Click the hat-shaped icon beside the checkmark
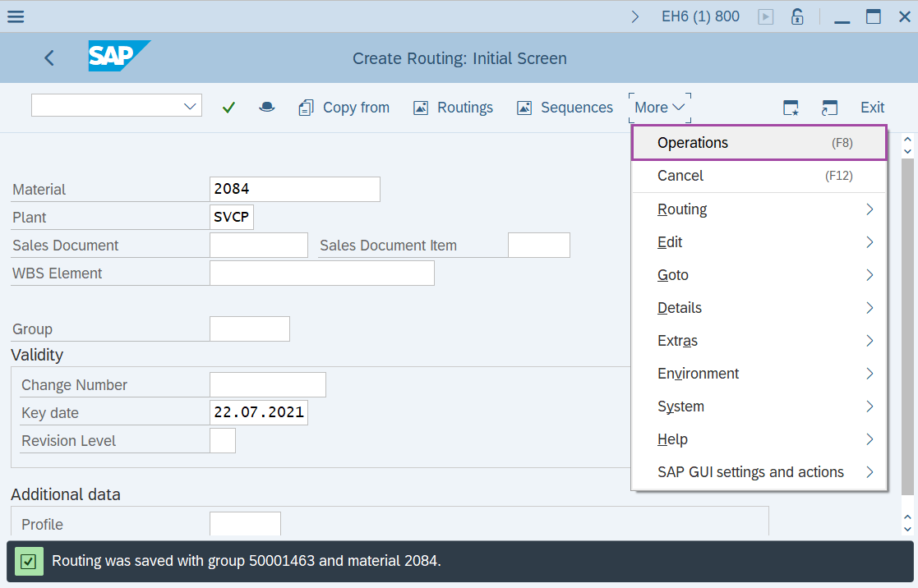Screen dimensions: 918x588 pos(266,107)
